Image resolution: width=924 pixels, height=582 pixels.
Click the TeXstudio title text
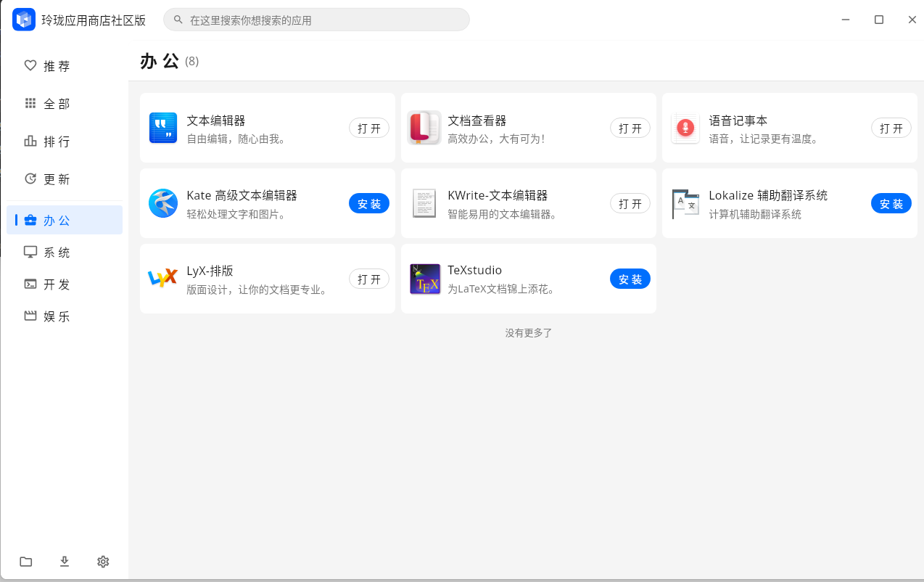tap(475, 271)
